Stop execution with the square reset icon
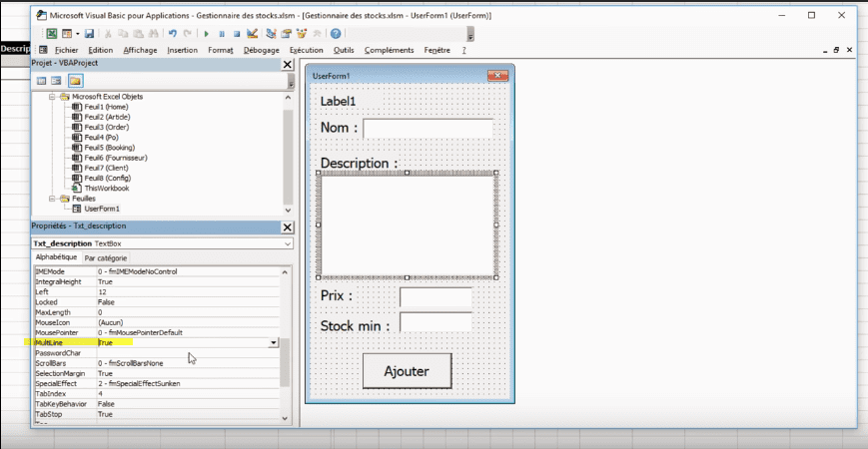 pyautogui.click(x=237, y=33)
